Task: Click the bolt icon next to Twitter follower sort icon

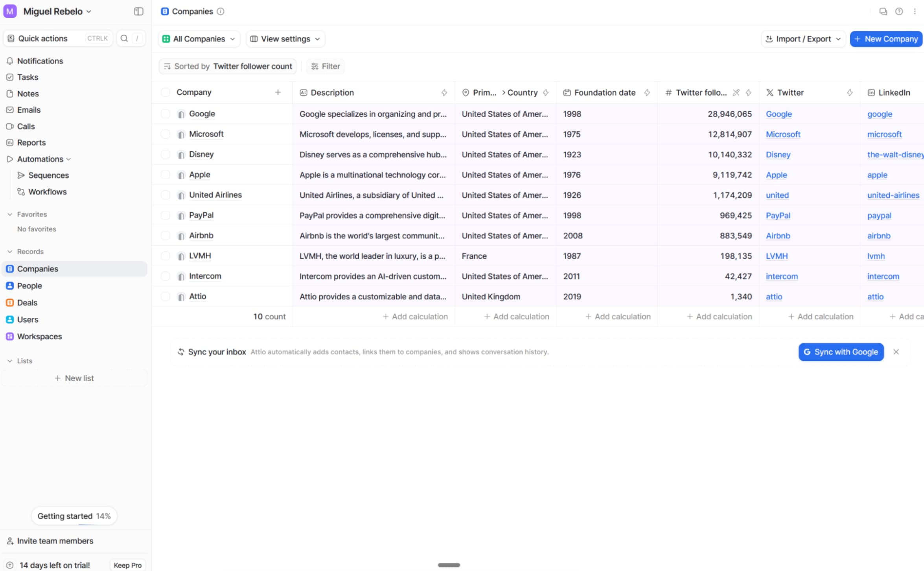Action: (x=748, y=92)
